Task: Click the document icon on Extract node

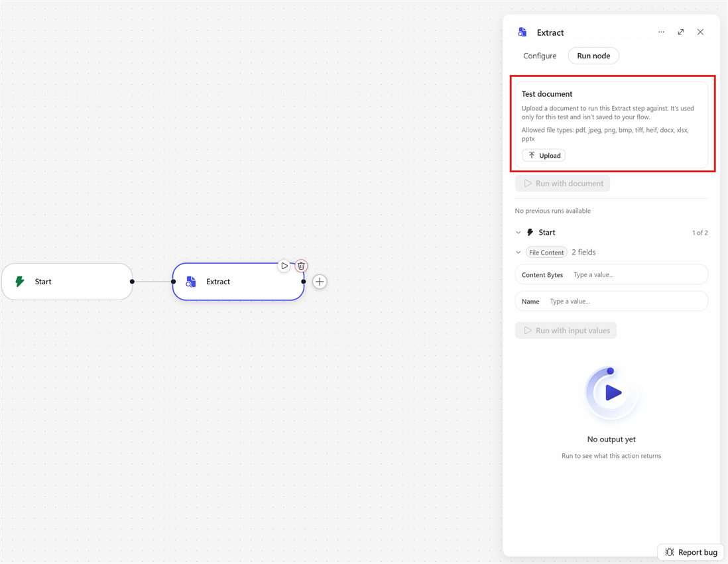Action: click(x=191, y=282)
